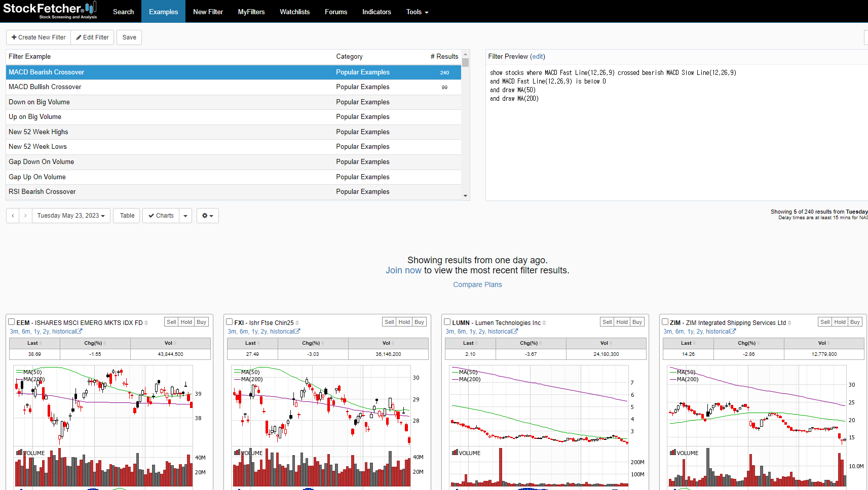The width and height of the screenshot is (868, 490).
Task: Check the ZIM stock checkbox
Action: click(665, 322)
